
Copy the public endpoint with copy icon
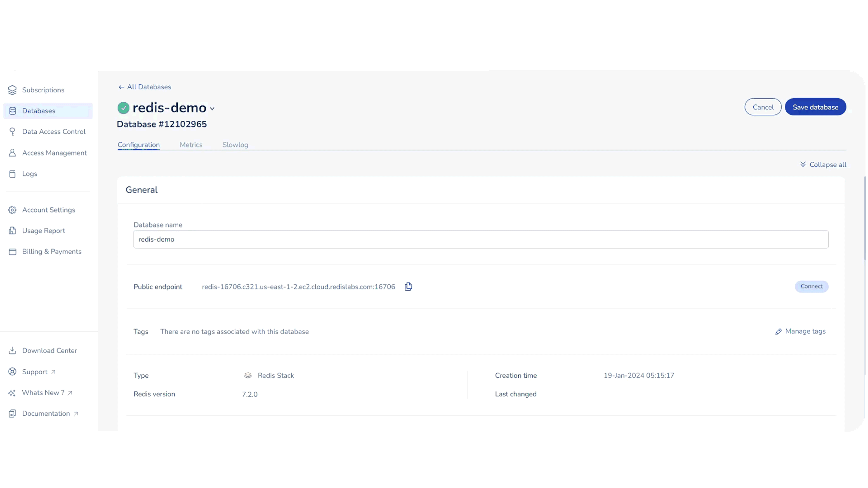408,287
